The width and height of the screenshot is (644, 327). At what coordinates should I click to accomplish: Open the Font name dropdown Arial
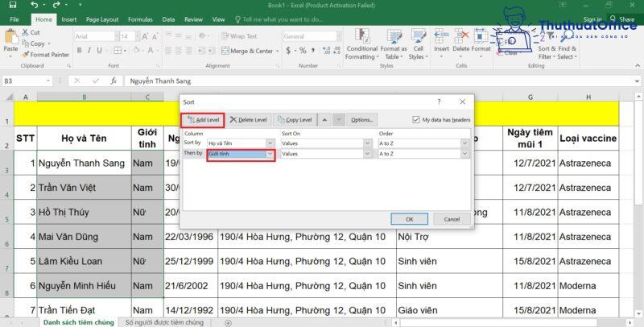click(117, 36)
